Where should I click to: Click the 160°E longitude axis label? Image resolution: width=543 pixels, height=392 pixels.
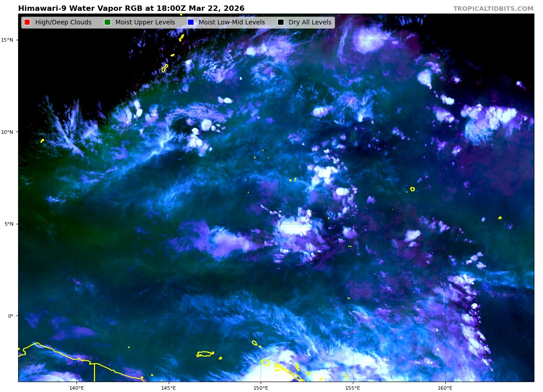click(x=445, y=387)
